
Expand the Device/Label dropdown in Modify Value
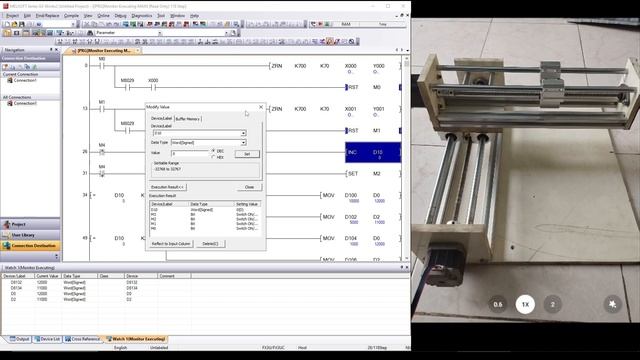click(243, 133)
